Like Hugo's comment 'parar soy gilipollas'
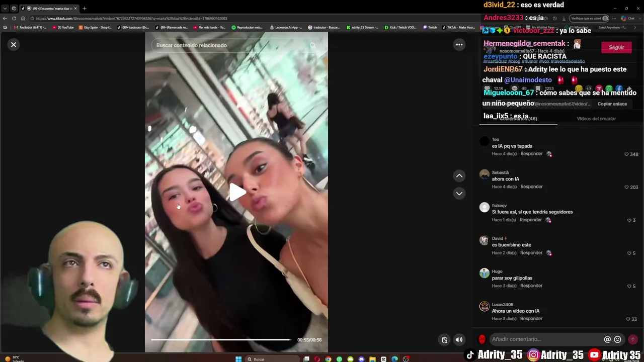644x362 pixels. click(x=629, y=286)
